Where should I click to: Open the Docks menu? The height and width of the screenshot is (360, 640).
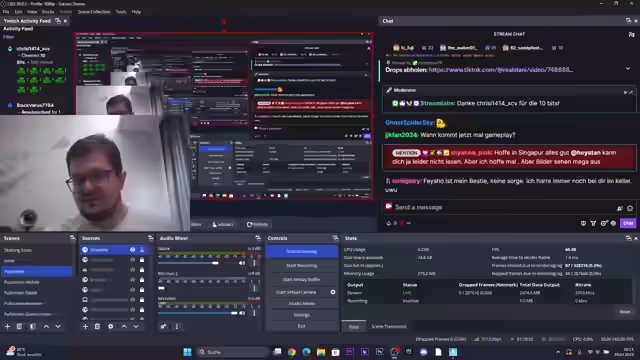tap(48, 12)
